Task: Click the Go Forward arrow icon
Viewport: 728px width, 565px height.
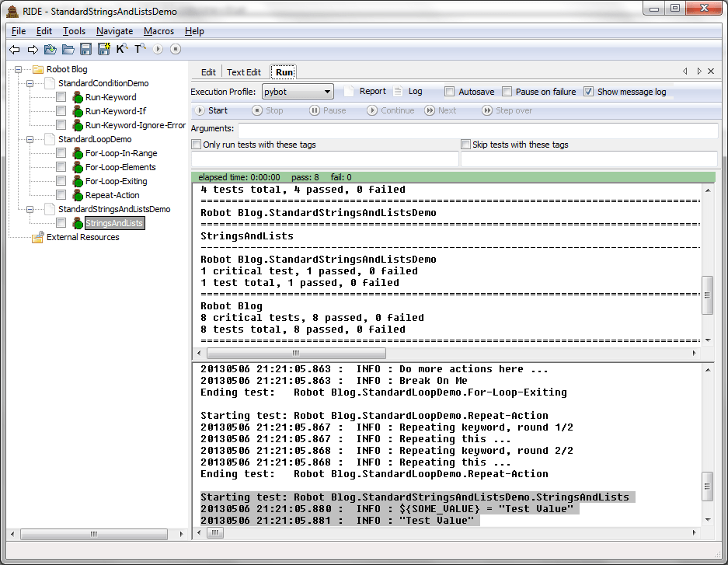Action: pos(33,50)
